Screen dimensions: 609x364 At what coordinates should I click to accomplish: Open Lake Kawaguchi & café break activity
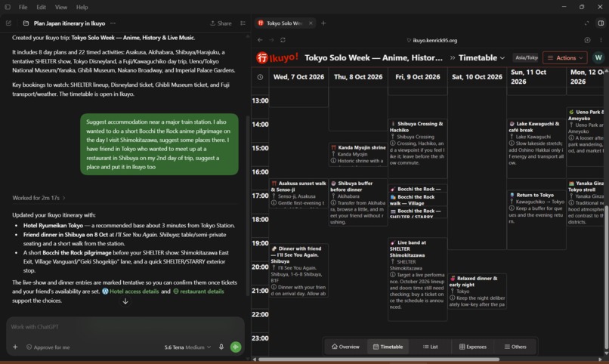536,149
